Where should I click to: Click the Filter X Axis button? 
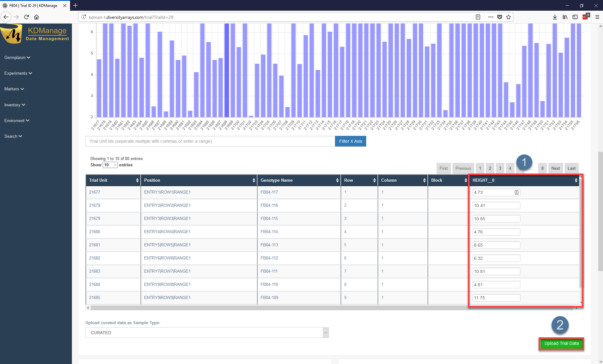coord(350,141)
